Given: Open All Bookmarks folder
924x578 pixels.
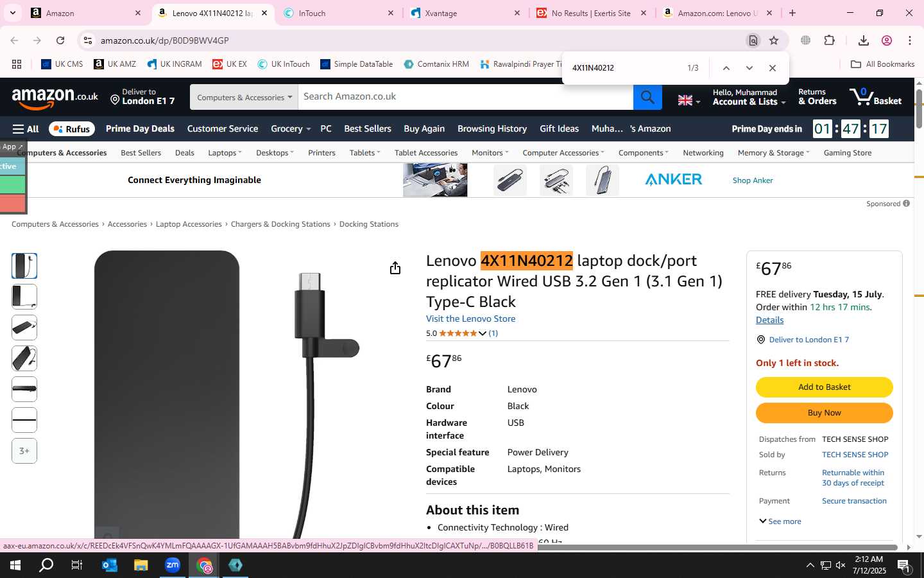Looking at the screenshot, I should pos(882,64).
